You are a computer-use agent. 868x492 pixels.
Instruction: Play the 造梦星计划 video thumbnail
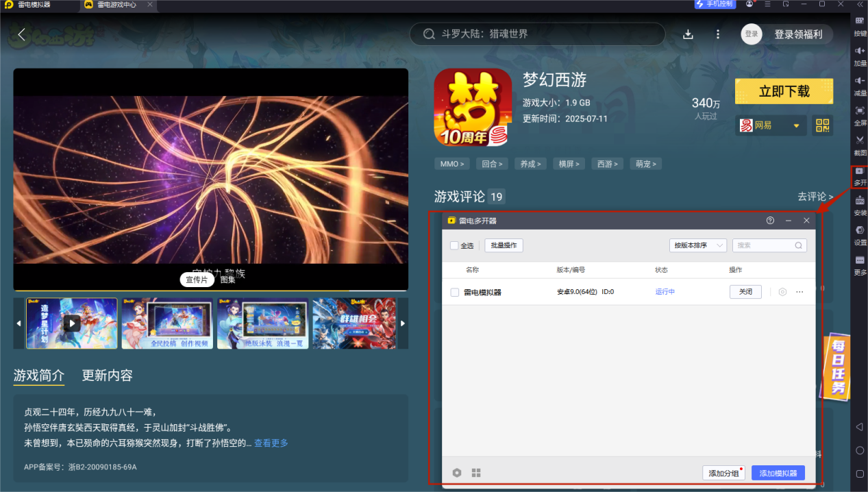(x=71, y=323)
